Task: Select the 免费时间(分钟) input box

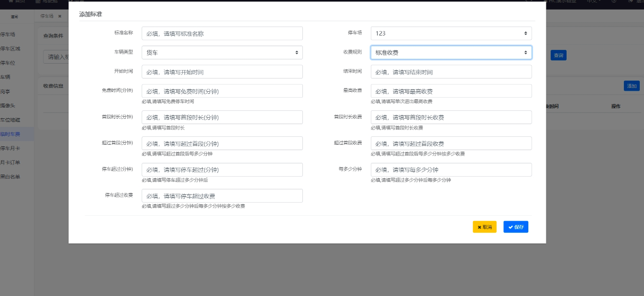Action: [222, 91]
